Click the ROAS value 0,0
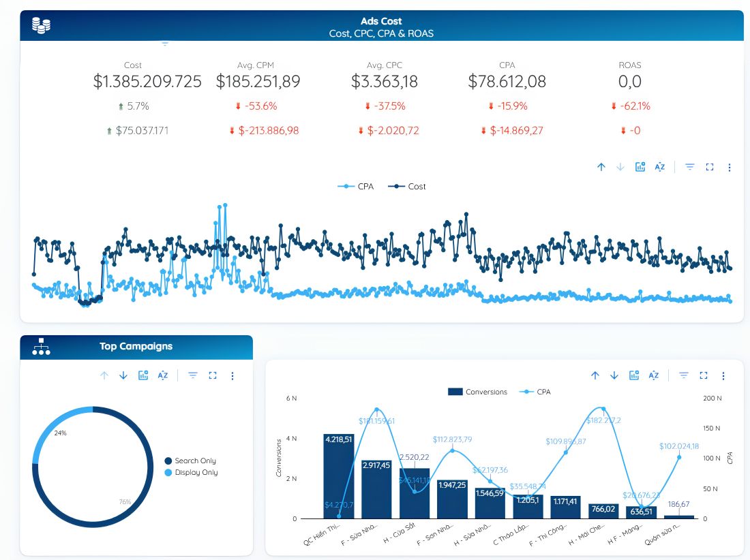Screen dimensions: 750x560 [629, 81]
